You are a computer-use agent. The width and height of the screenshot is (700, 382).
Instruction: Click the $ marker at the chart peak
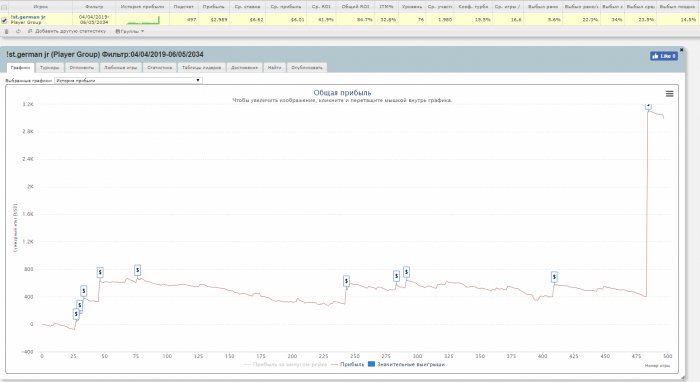pos(648,106)
